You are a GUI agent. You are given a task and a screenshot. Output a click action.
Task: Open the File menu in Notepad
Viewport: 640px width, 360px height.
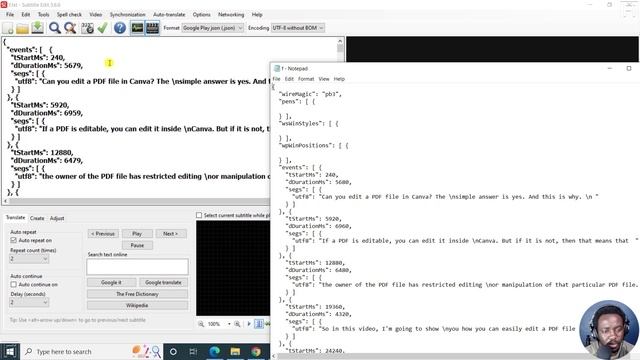coord(276,79)
